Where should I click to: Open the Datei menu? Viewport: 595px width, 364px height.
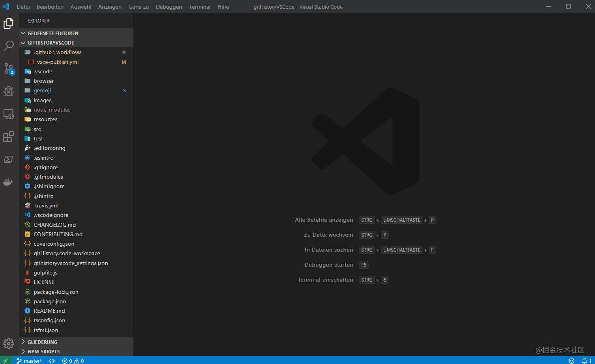click(x=23, y=7)
